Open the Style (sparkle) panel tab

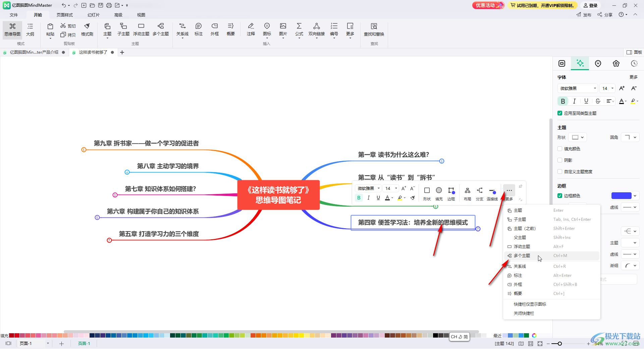coord(580,63)
